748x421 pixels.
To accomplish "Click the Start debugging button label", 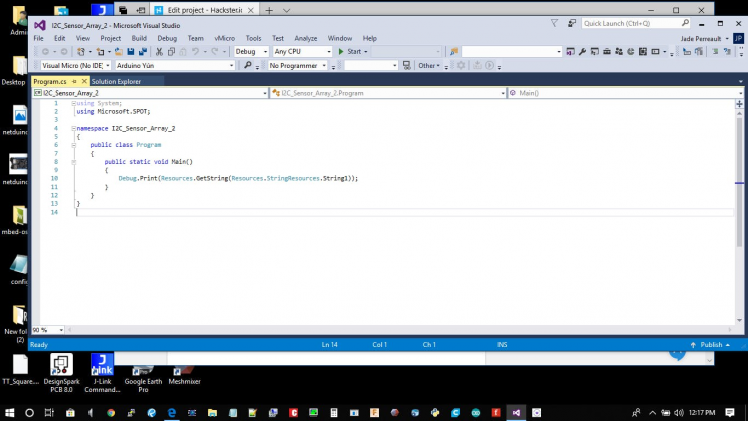I will click(354, 51).
